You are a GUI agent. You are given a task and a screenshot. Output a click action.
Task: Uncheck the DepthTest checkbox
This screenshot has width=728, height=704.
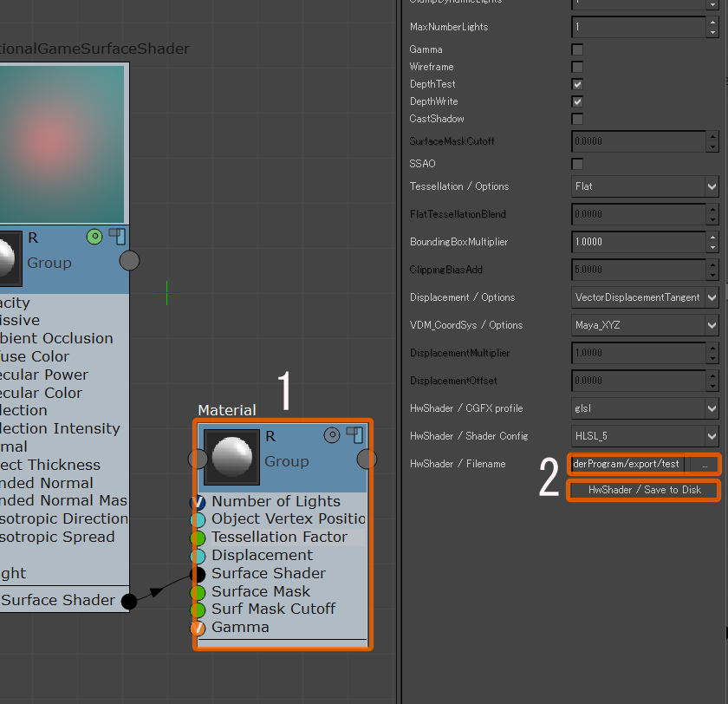coord(577,84)
